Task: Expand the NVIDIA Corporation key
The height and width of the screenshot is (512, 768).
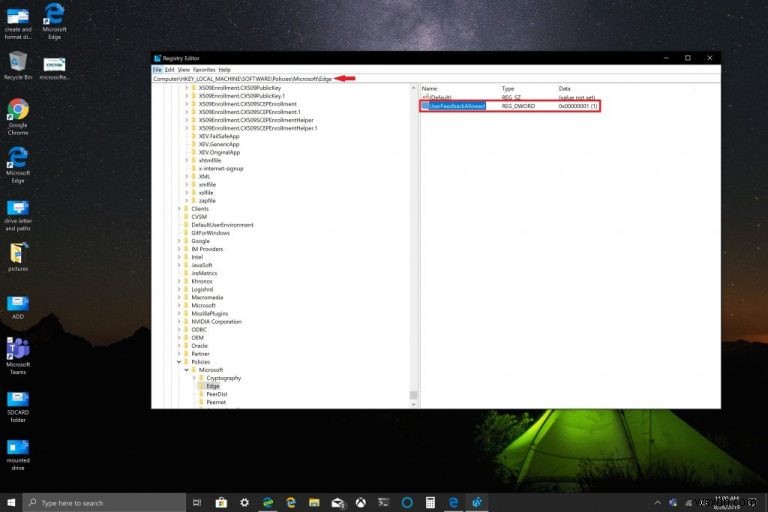Action: (179, 321)
